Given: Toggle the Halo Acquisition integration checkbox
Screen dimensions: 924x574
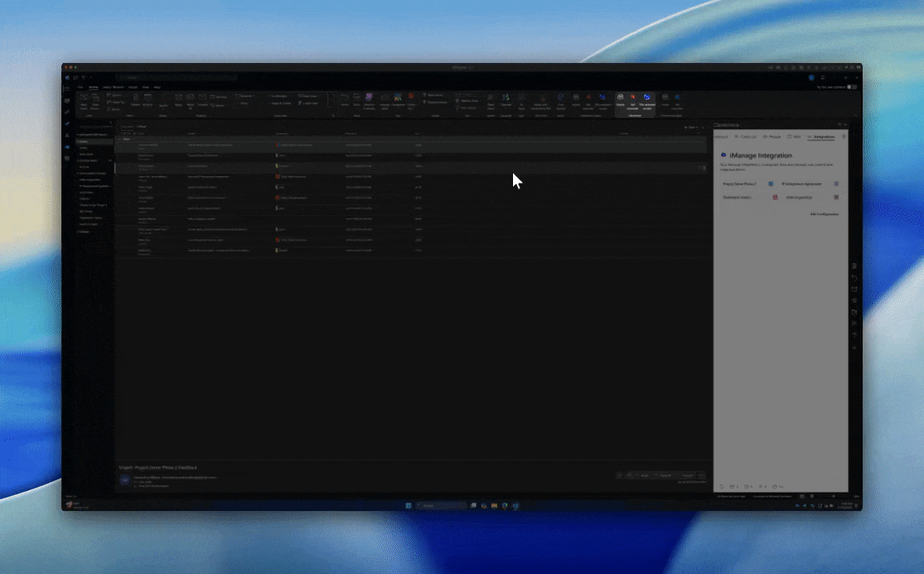Looking at the screenshot, I should [836, 197].
